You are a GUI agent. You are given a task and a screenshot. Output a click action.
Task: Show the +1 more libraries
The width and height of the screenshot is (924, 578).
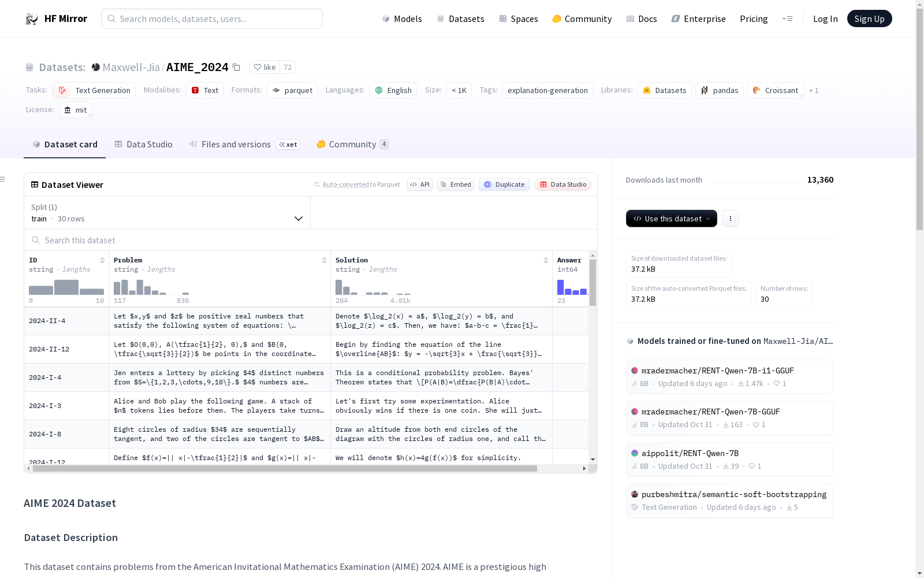[814, 90]
